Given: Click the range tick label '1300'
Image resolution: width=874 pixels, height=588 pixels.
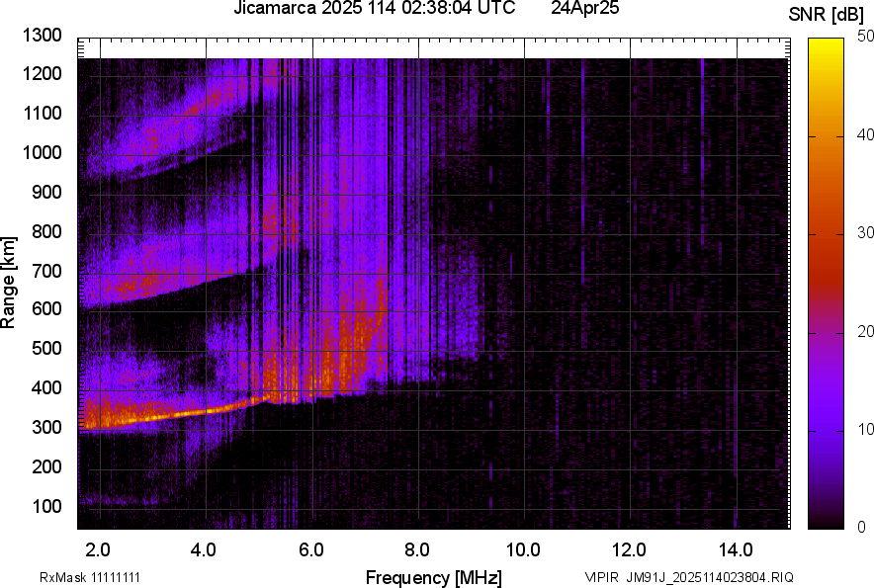Looking at the screenshot, I should (42, 36).
